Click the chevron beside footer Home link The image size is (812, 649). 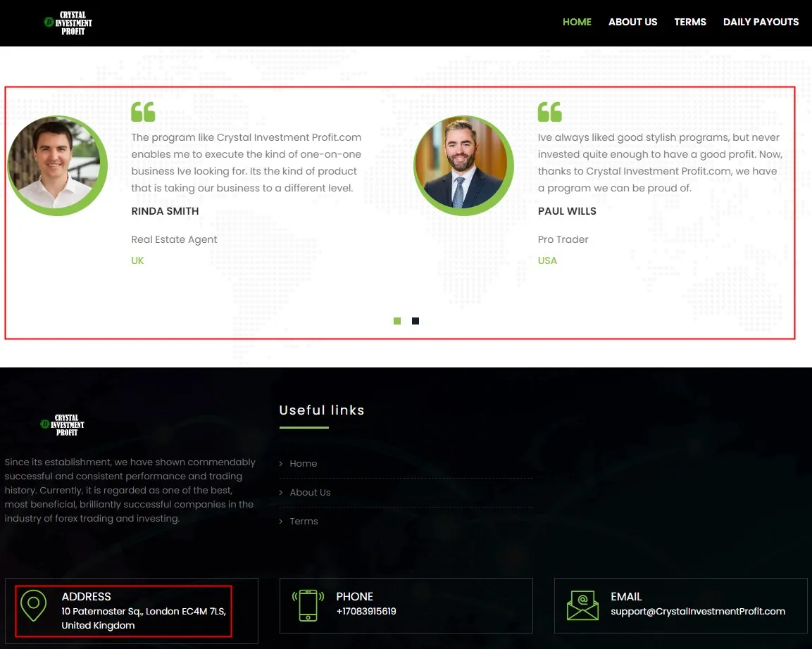coord(281,464)
